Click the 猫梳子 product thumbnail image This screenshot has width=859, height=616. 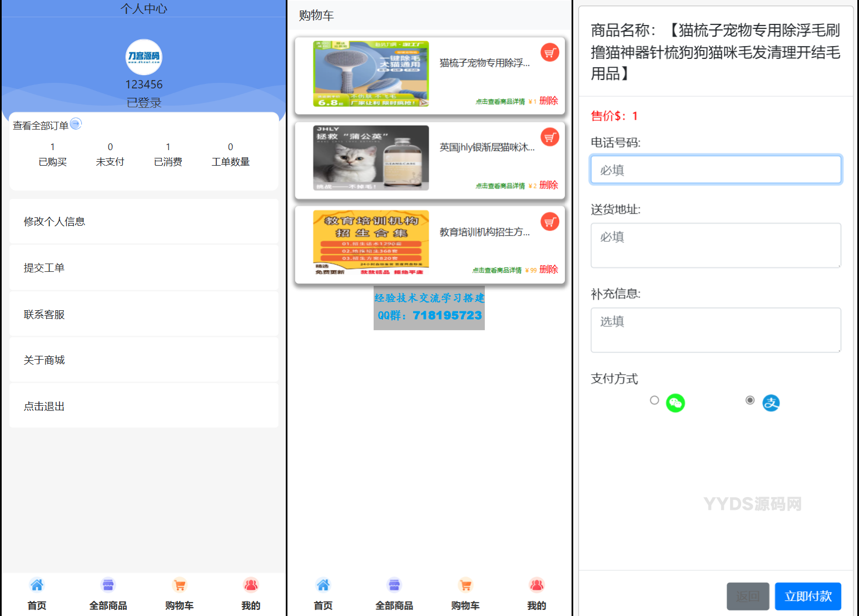(371, 73)
